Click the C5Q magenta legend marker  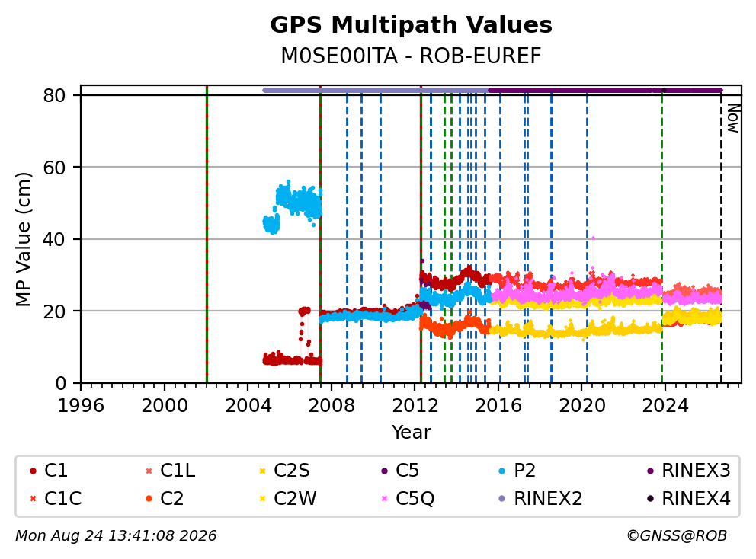point(384,499)
